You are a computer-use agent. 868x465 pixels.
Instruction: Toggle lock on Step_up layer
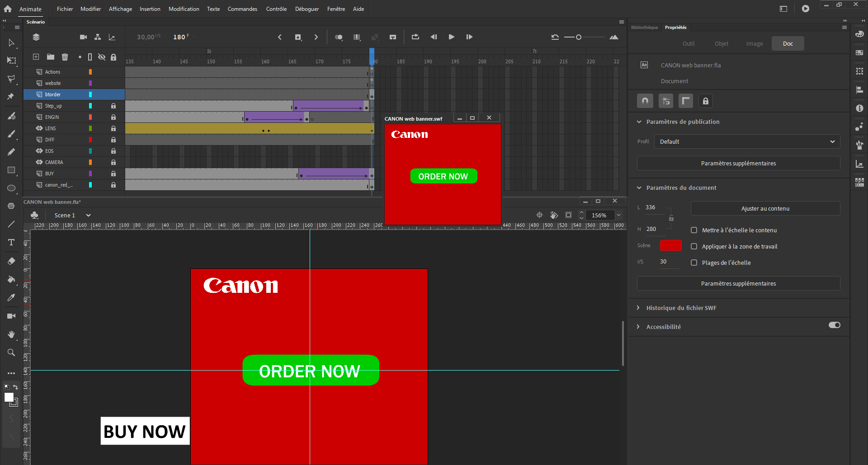(113, 106)
